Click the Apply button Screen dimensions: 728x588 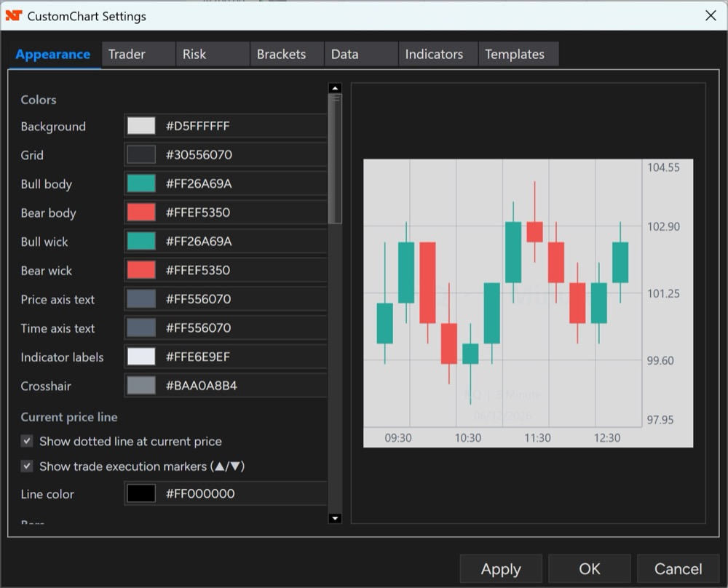click(501, 568)
